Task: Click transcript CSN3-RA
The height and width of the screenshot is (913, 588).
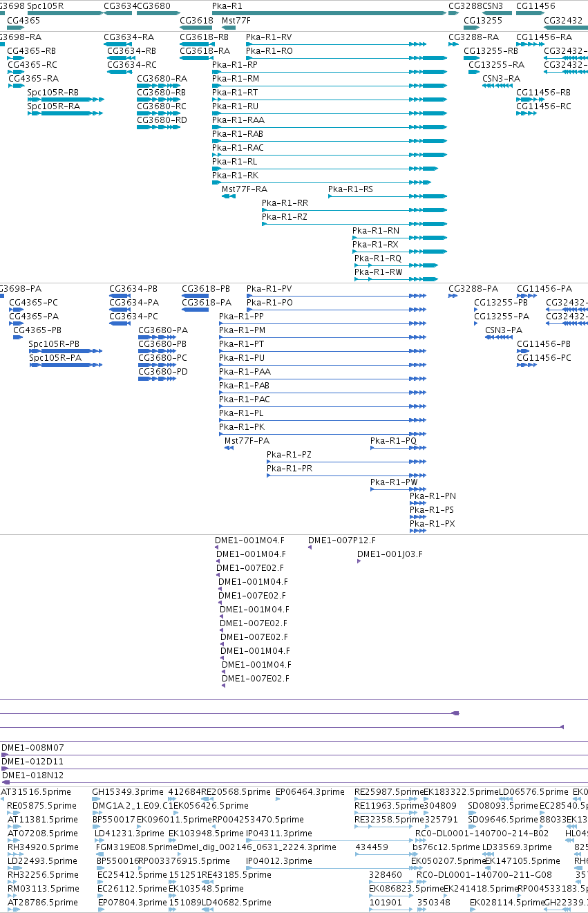Action: (502, 78)
